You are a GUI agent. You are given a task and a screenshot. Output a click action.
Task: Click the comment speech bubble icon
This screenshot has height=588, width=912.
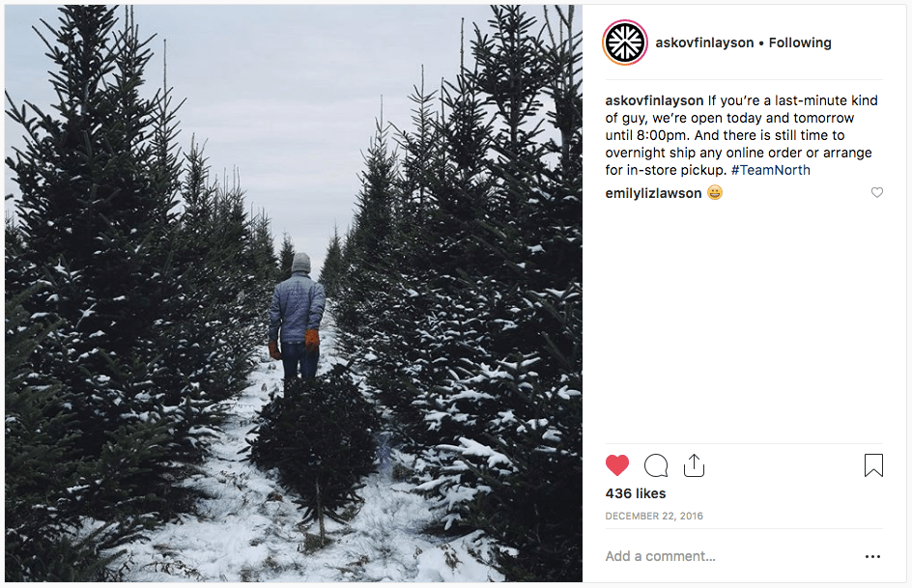(656, 465)
